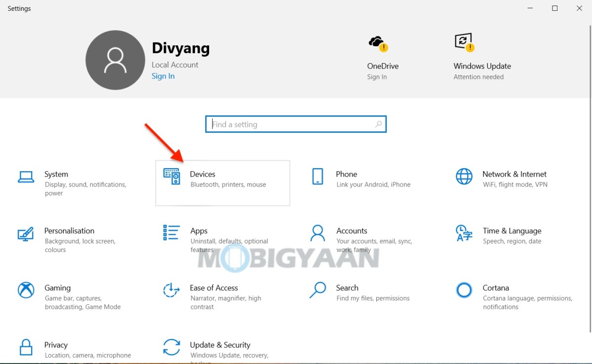Click the Find a setting search box

(x=296, y=124)
